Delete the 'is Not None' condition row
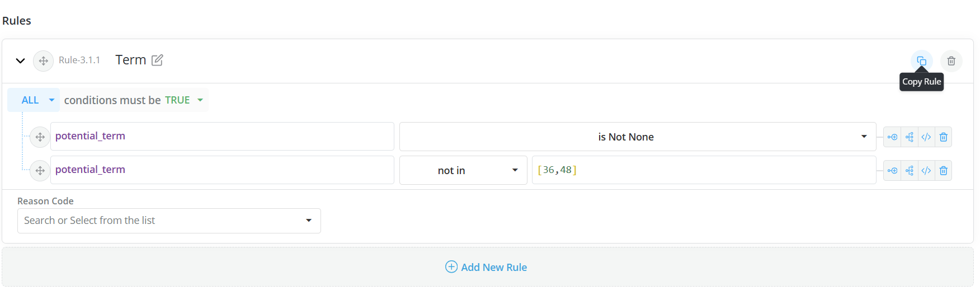Image resolution: width=980 pixels, height=290 pixels. click(943, 137)
